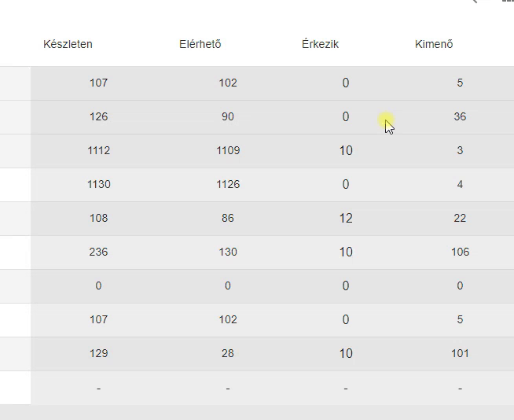Click the Kimenő value 22
The height and width of the screenshot is (420, 514).
tap(460, 218)
